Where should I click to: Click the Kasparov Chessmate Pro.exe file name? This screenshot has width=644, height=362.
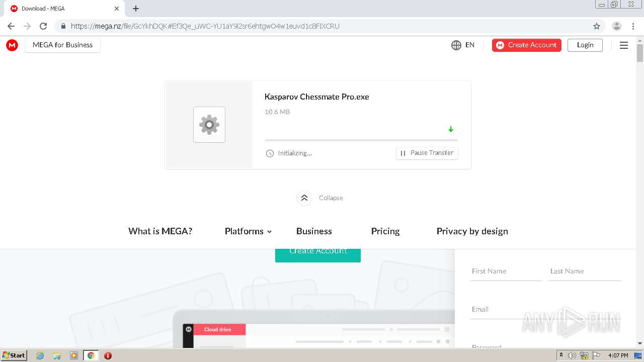317,97
